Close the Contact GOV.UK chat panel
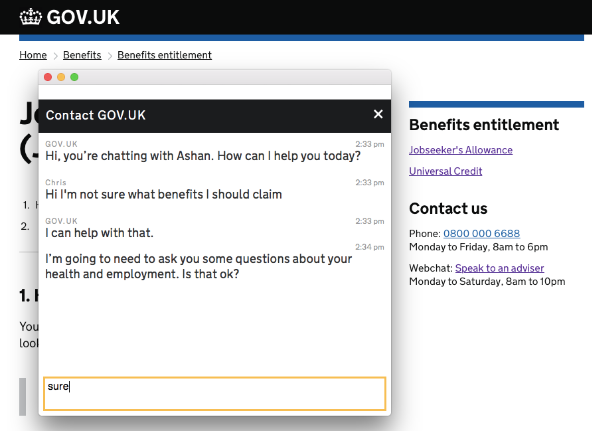The height and width of the screenshot is (431, 592). coord(378,114)
